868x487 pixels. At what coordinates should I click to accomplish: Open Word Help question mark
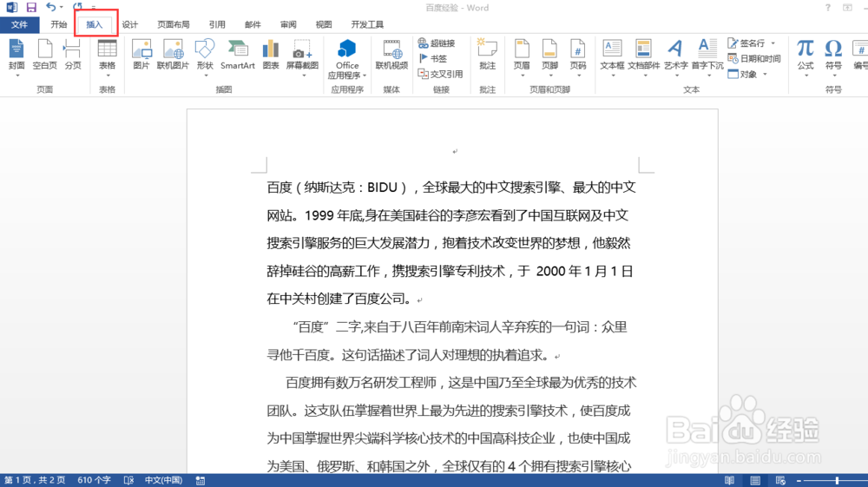[827, 8]
